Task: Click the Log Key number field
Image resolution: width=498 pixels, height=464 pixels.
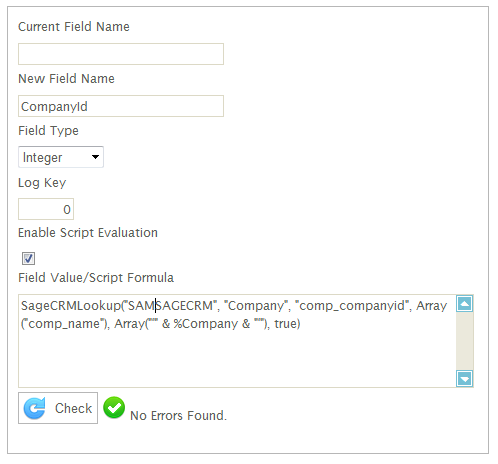Action: [46, 209]
